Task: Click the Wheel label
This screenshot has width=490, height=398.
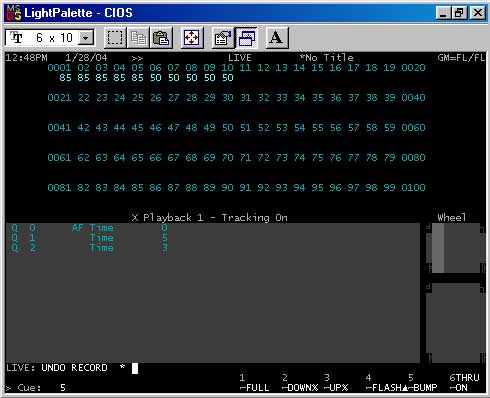Action: [452, 218]
